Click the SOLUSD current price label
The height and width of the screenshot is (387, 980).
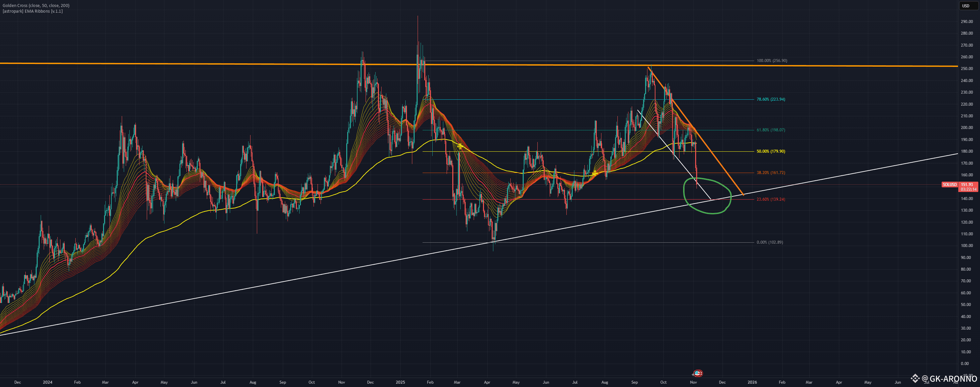click(x=949, y=185)
